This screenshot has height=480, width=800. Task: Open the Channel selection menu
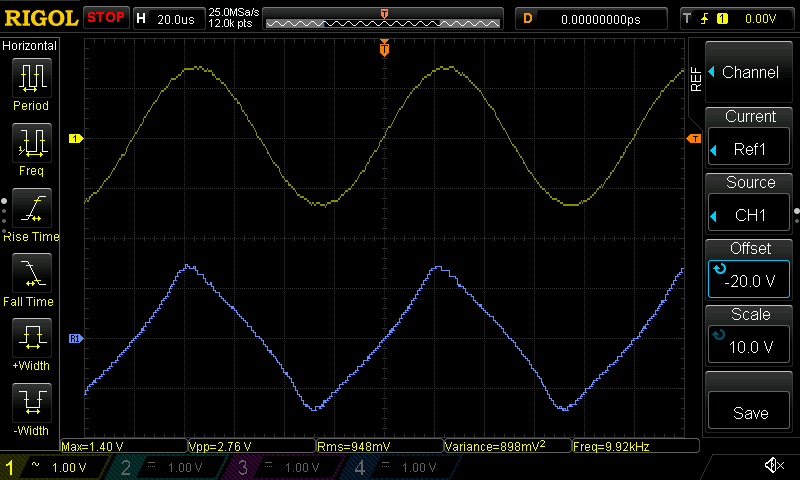[x=750, y=73]
